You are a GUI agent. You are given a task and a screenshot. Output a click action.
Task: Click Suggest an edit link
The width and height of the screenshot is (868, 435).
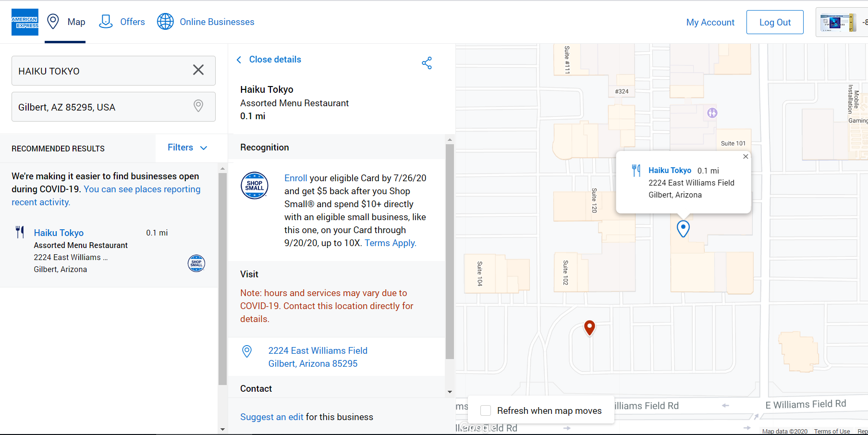coord(272,417)
